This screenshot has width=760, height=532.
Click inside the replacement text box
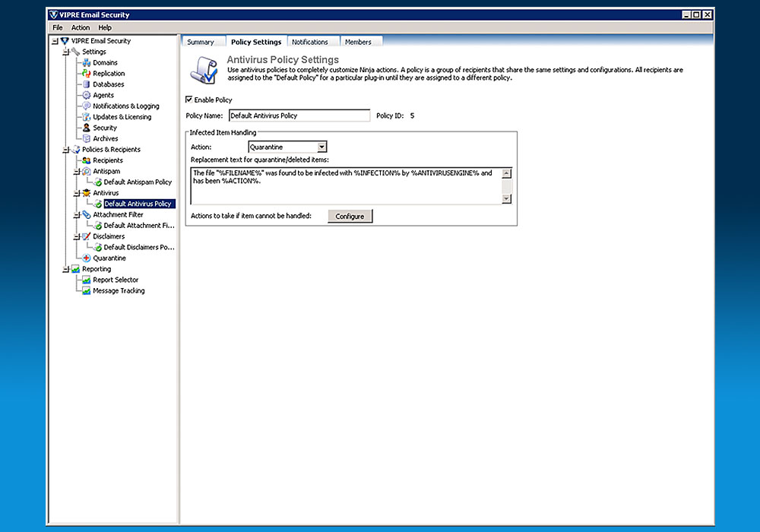(x=346, y=185)
